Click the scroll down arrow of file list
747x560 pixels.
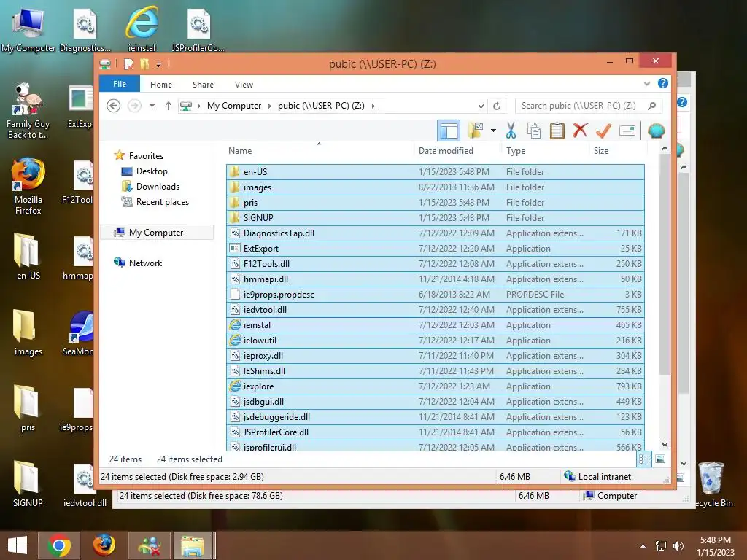[665, 444]
